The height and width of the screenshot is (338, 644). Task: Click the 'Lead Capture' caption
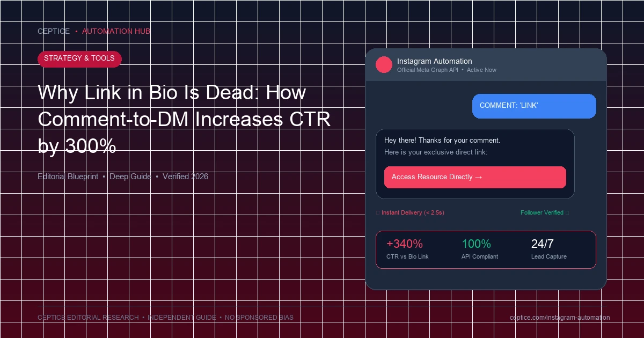(x=549, y=256)
